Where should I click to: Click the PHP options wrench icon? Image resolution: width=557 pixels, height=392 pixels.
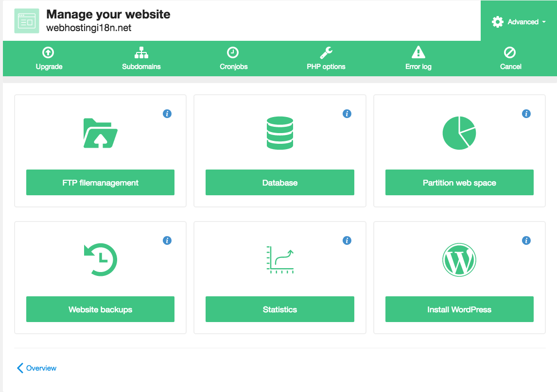(x=326, y=52)
